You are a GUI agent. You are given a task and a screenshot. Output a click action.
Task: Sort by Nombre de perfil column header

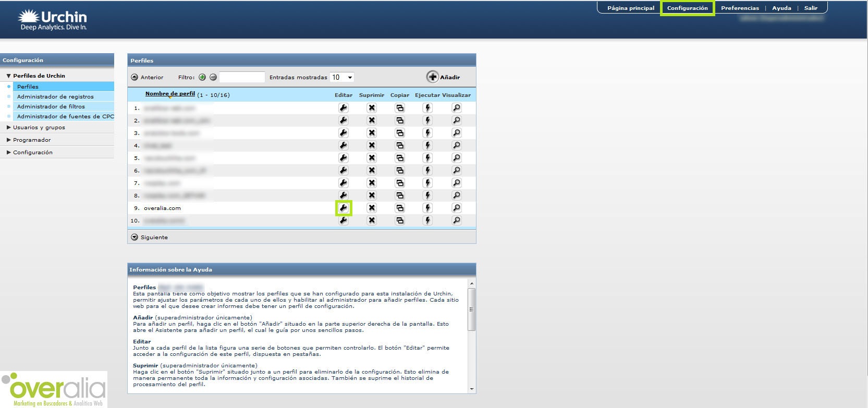pyautogui.click(x=170, y=94)
